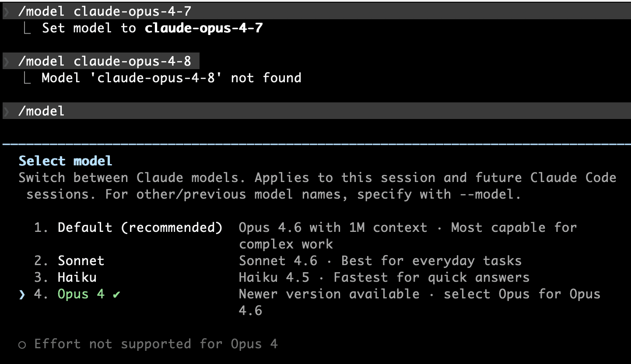Click the Select model heading
This screenshot has width=631, height=364.
tap(66, 161)
